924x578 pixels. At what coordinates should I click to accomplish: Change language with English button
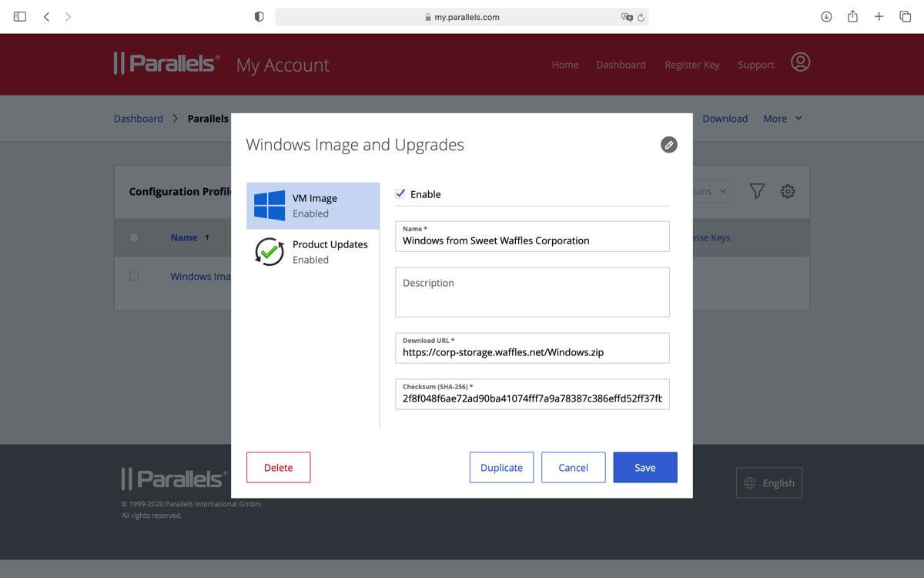point(769,483)
